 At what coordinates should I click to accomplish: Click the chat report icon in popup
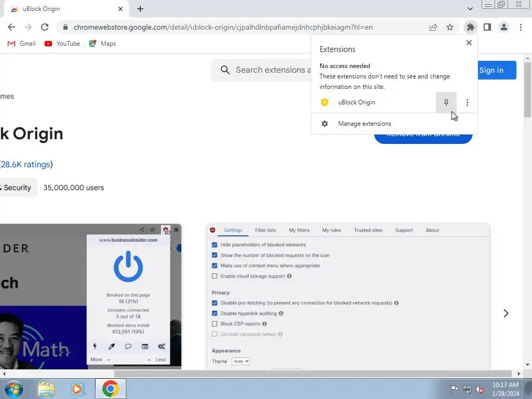click(x=128, y=347)
